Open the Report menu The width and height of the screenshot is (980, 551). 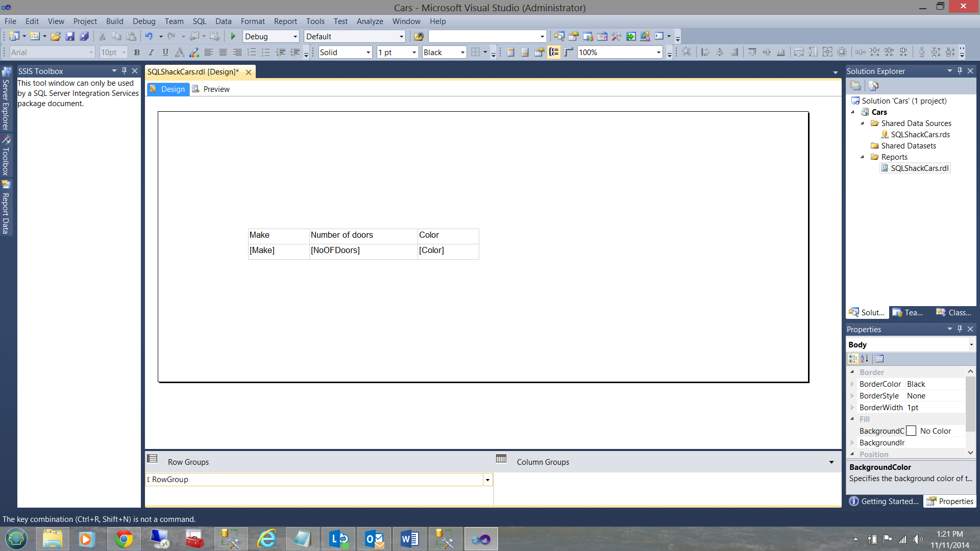285,21
